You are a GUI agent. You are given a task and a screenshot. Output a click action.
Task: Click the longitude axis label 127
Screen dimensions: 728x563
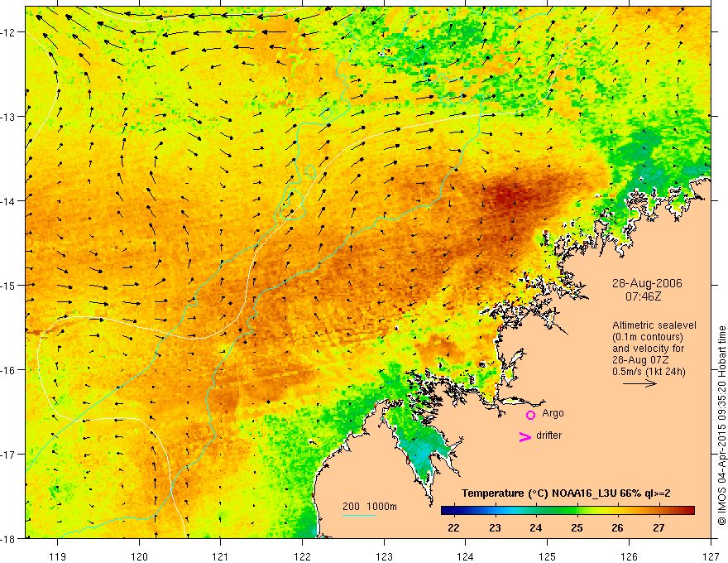(x=711, y=556)
